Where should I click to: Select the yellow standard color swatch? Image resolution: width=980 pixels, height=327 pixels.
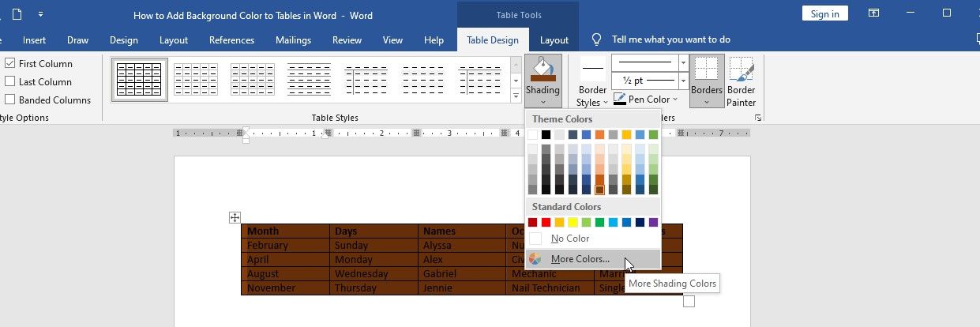pos(573,222)
